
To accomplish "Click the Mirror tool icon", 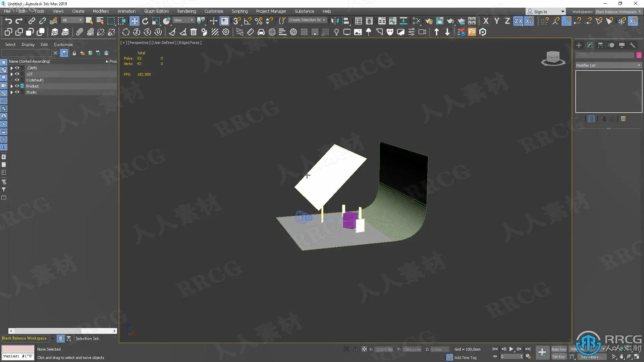I will [x=334, y=21].
